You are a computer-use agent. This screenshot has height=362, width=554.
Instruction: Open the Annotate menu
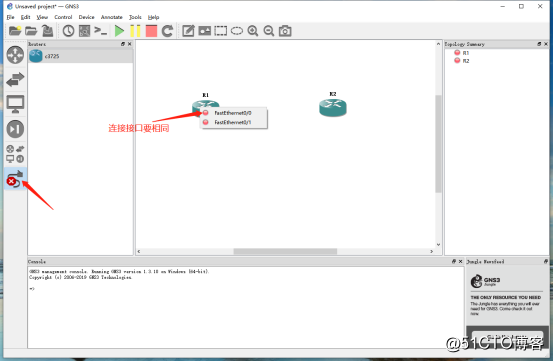[x=112, y=17]
